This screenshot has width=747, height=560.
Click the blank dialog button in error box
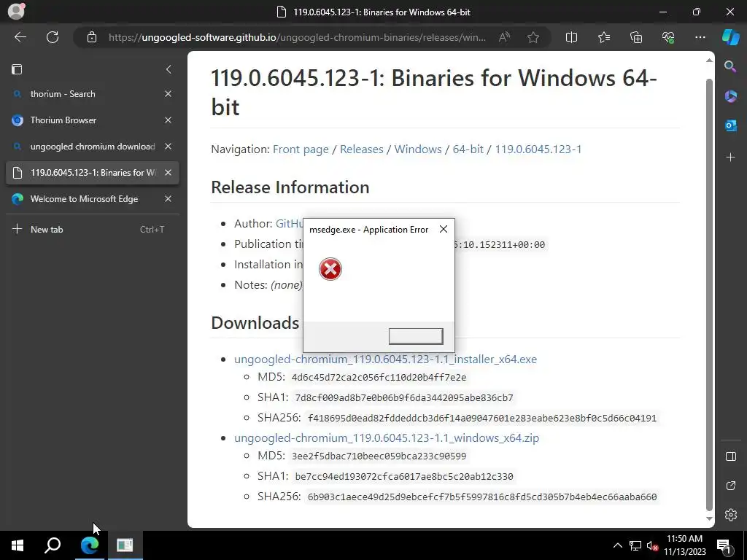[415, 336]
